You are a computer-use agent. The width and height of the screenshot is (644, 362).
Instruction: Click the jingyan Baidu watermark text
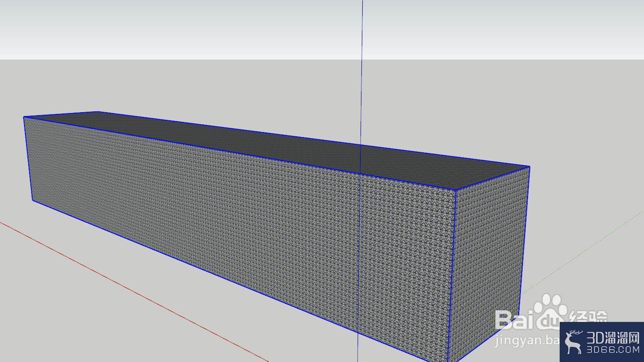[x=527, y=340]
